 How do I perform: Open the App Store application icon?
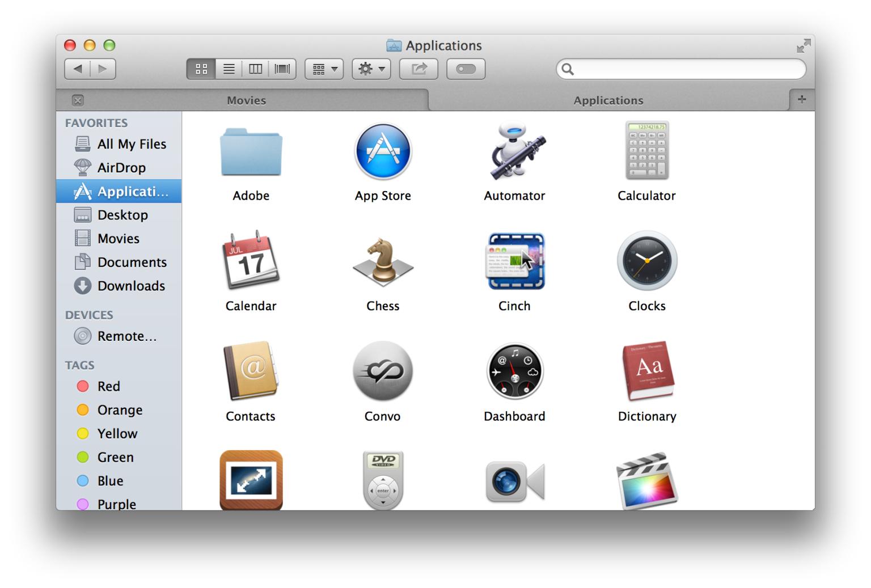pos(383,152)
